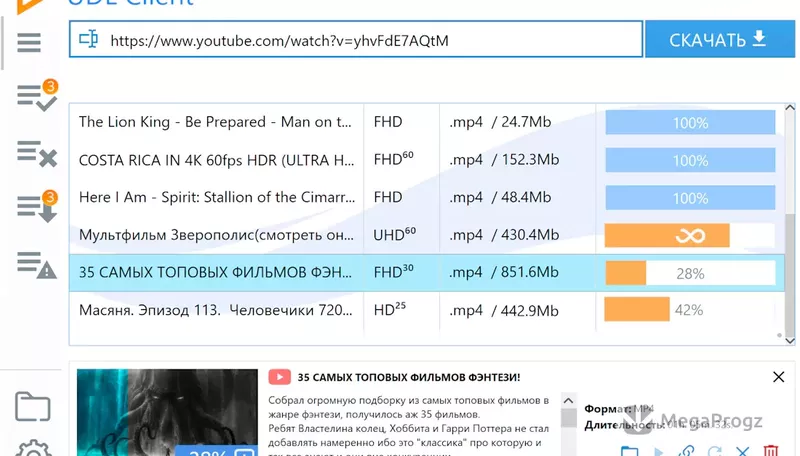Click the YouTube URL input field

[x=356, y=39]
